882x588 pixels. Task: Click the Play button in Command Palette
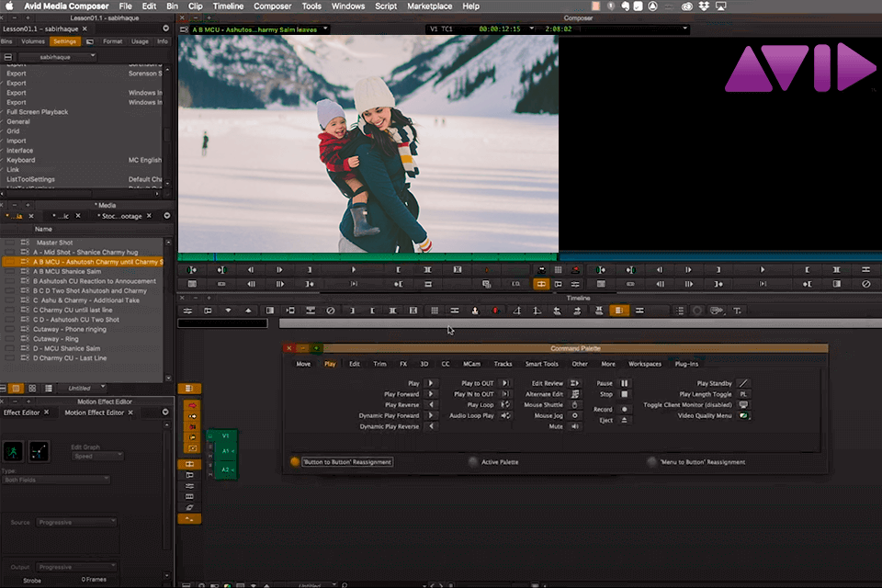431,383
